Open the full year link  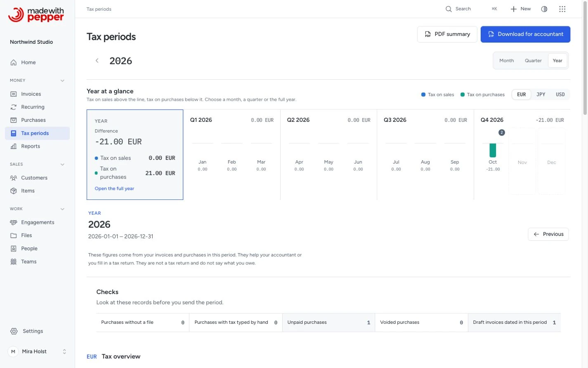point(114,189)
